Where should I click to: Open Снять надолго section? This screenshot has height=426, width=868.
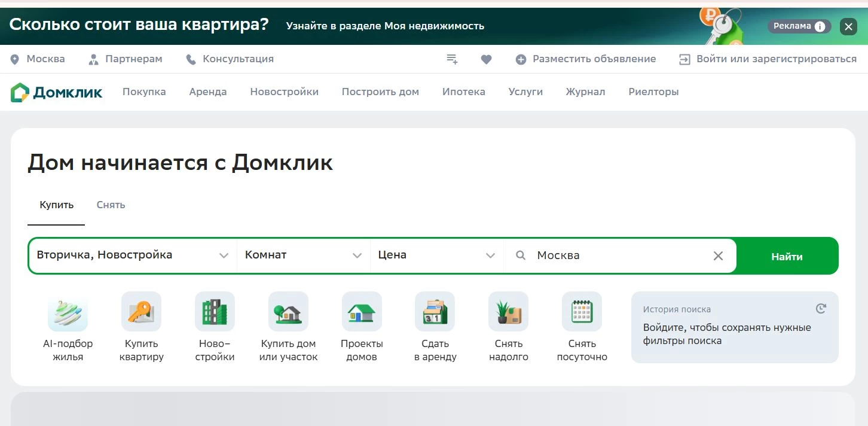click(x=509, y=311)
